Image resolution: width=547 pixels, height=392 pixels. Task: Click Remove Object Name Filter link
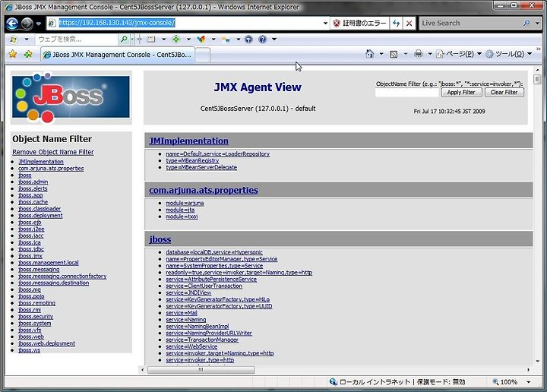click(x=53, y=152)
